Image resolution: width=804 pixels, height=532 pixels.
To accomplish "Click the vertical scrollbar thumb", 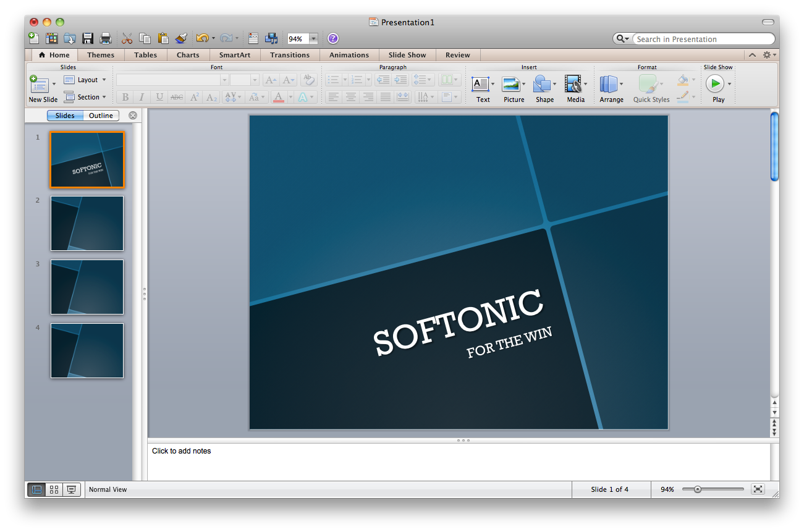I will (775, 147).
